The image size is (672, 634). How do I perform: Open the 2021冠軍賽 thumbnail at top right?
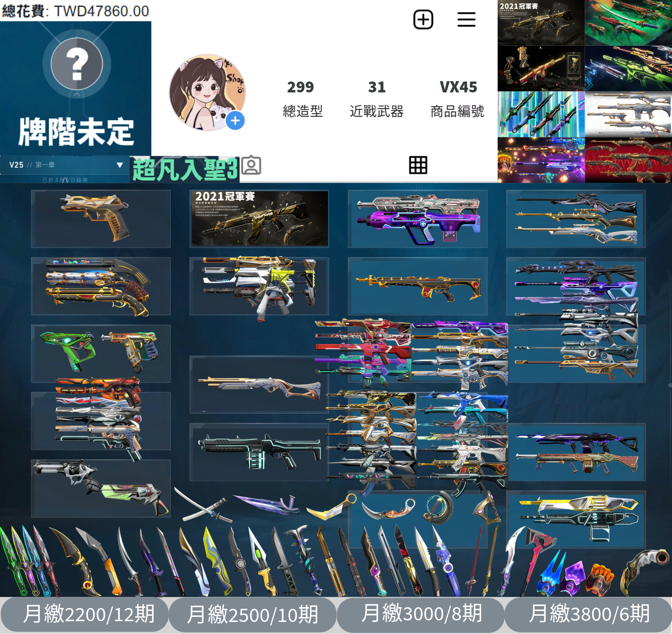click(541, 23)
